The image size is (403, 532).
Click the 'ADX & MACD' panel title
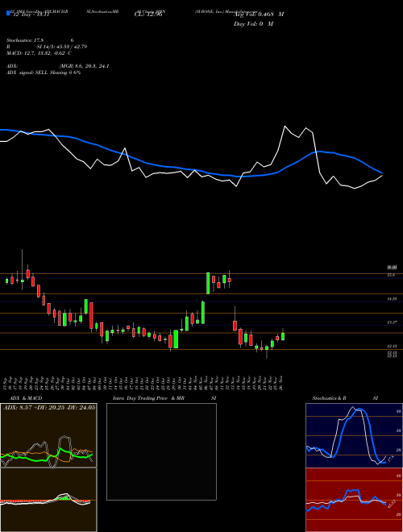[x=26, y=398]
